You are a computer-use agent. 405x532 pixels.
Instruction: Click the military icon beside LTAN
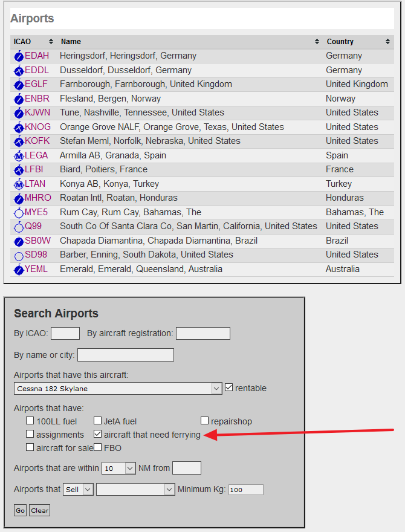pyautogui.click(x=19, y=184)
